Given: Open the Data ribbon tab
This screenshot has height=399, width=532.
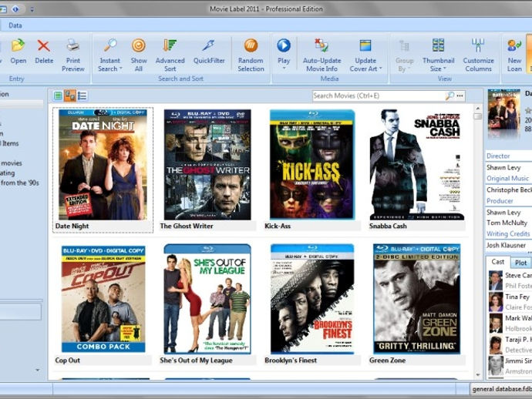Looking at the screenshot, I should [x=15, y=25].
